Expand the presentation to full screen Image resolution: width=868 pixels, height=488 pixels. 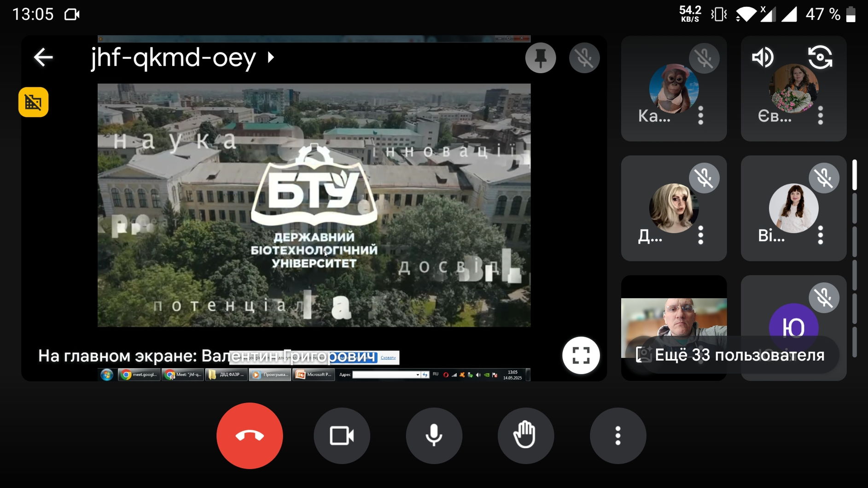tap(581, 355)
